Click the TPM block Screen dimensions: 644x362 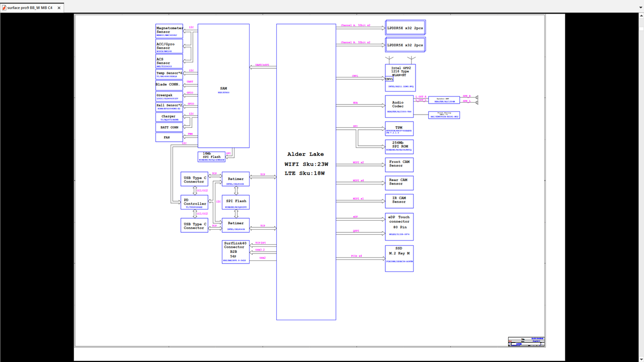pyautogui.click(x=399, y=128)
